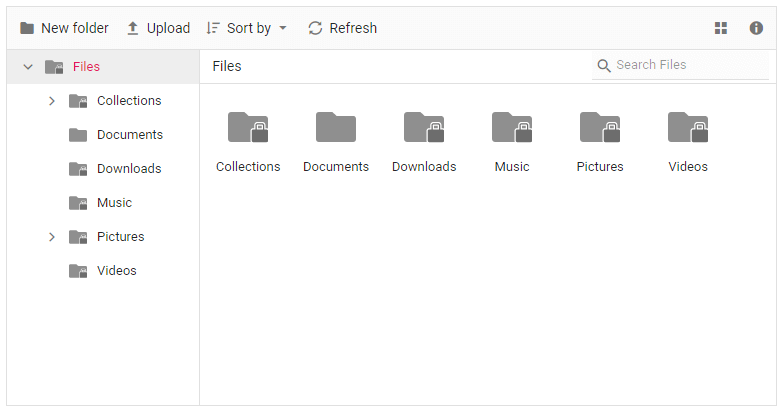Open the Pictures folder icon in grid
The image size is (784, 411).
(600, 127)
